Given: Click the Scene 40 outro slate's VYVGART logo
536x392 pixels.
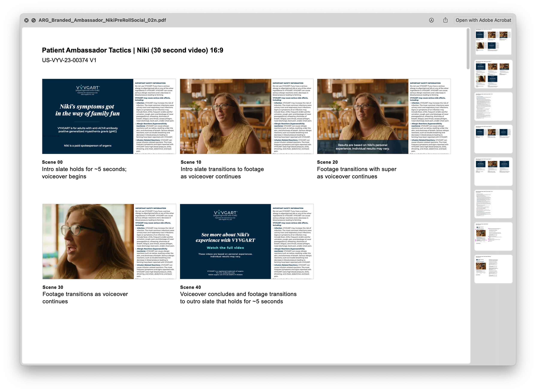Looking at the screenshot, I should click(225, 213).
